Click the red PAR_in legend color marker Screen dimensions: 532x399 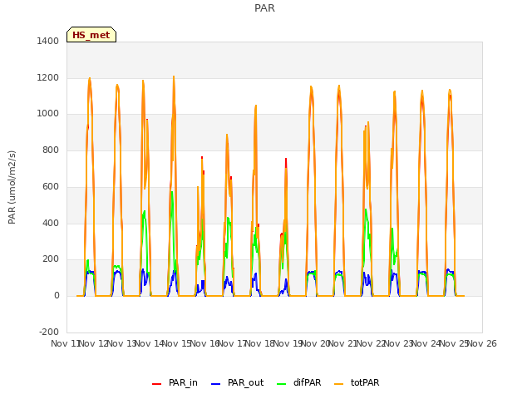156,384
